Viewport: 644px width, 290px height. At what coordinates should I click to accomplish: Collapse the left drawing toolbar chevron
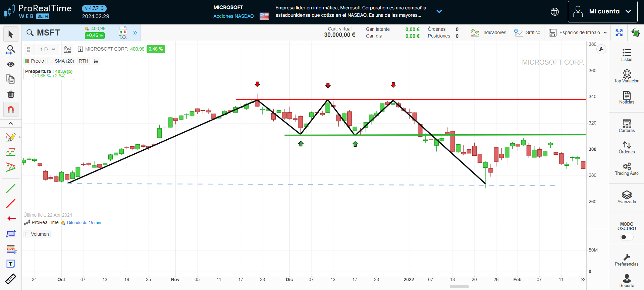[x=11, y=123]
